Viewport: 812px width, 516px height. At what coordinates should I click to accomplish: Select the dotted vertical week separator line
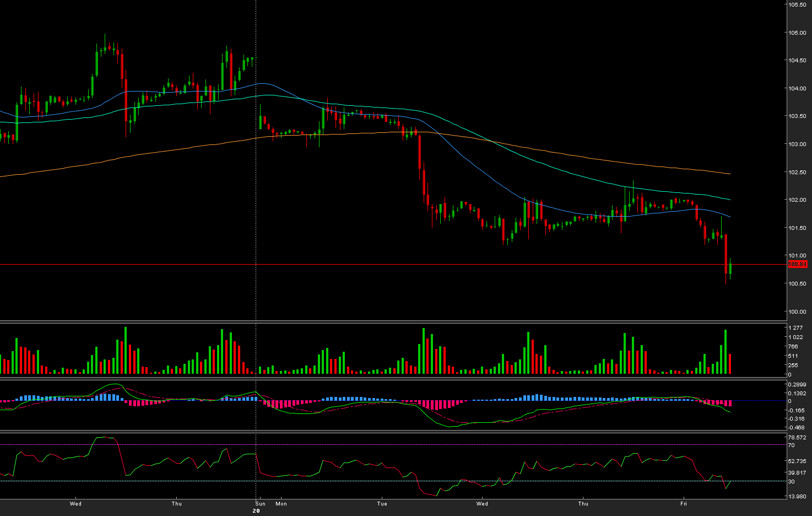click(x=256, y=250)
